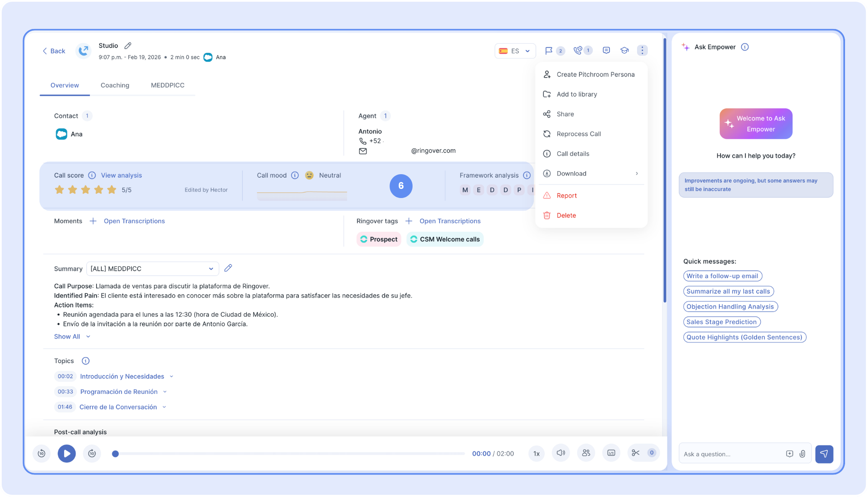The width and height of the screenshot is (868, 497).
Task: Toggle the speakers participants button
Action: tap(586, 453)
